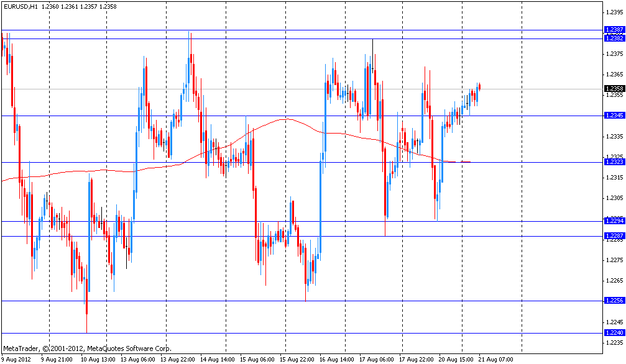Click the 15 Aug 06:00 time label
This screenshot has width=626, height=364.
[x=257, y=359]
